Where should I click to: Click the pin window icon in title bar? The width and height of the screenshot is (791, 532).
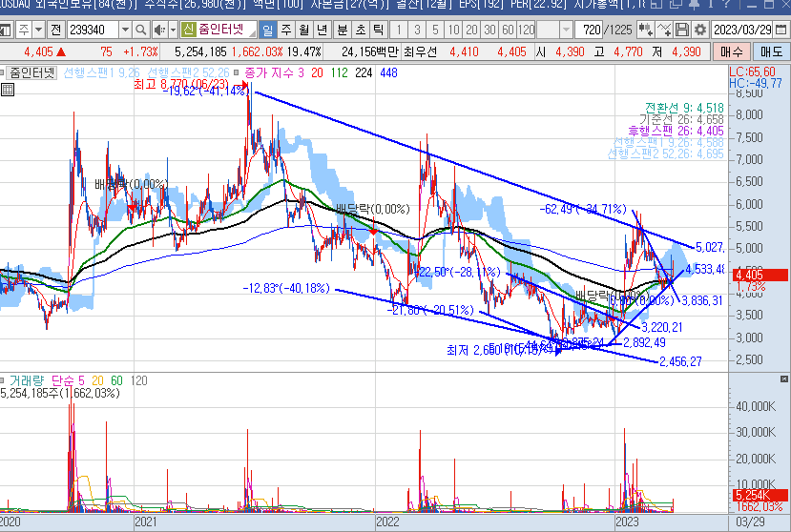(x=694, y=4)
